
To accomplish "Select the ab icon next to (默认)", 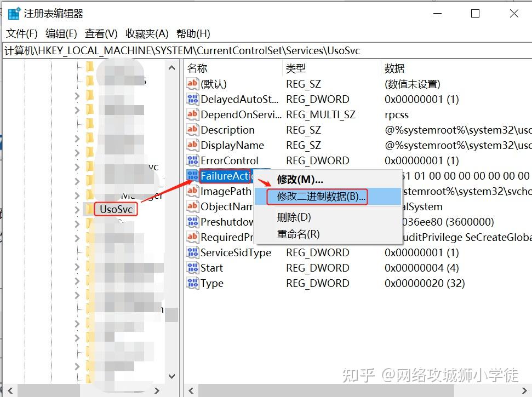I will [193, 84].
